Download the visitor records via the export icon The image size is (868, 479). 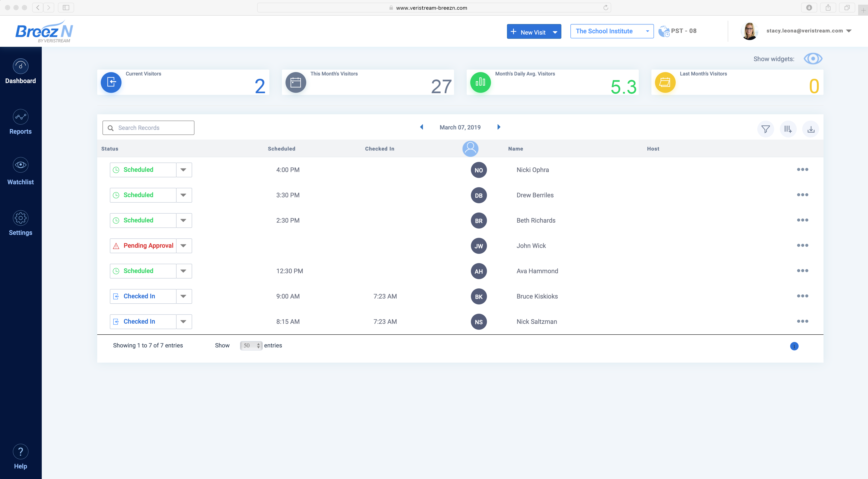point(811,129)
